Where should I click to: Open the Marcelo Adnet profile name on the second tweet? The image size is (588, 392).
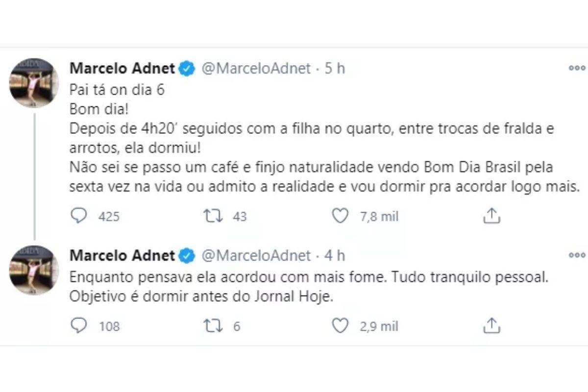pyautogui.click(x=122, y=255)
